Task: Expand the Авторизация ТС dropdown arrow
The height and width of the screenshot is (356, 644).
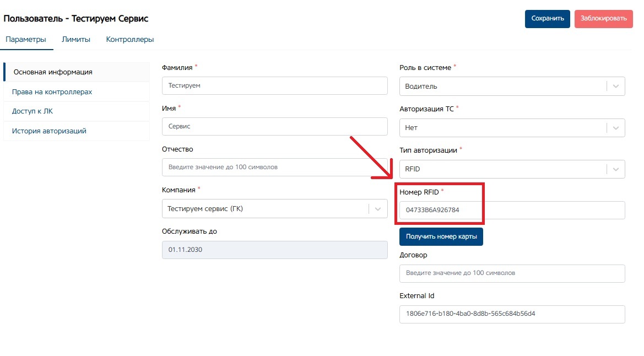Action: click(x=616, y=127)
